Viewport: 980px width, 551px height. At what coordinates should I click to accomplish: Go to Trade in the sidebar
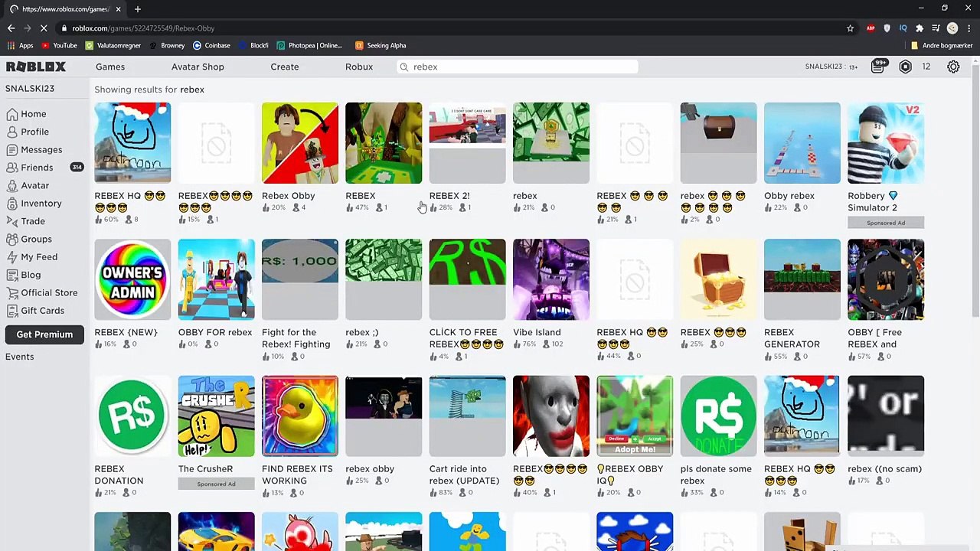coord(25,221)
